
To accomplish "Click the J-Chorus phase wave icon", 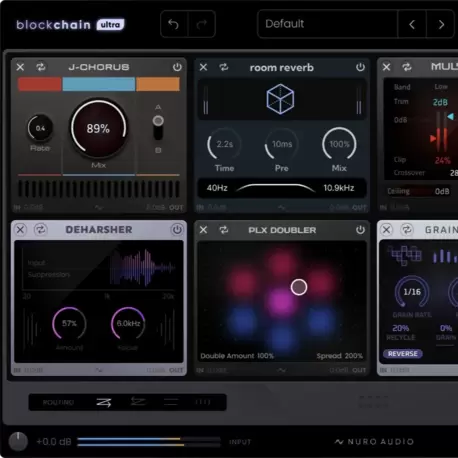I will tap(99, 207).
